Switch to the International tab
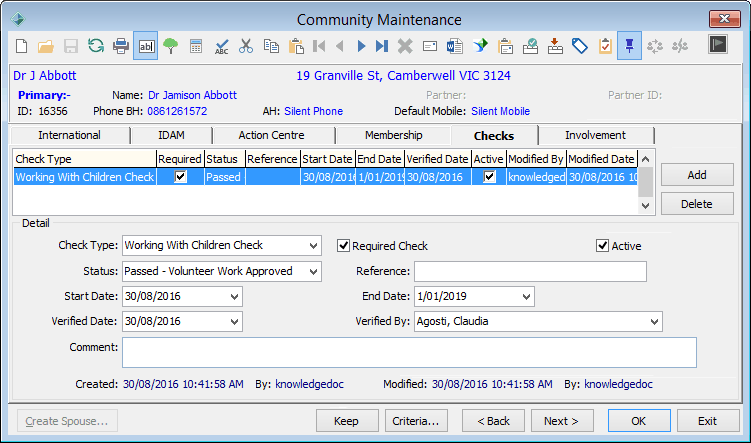The height and width of the screenshot is (443, 751). 69,136
